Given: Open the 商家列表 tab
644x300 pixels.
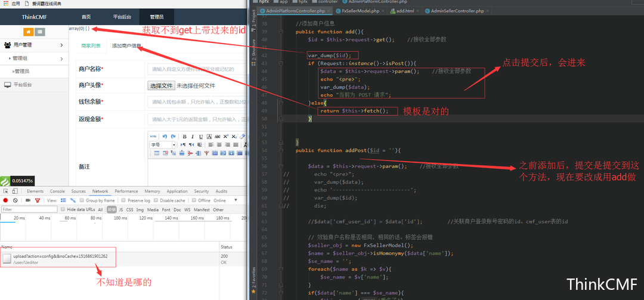Looking at the screenshot, I should [91, 45].
